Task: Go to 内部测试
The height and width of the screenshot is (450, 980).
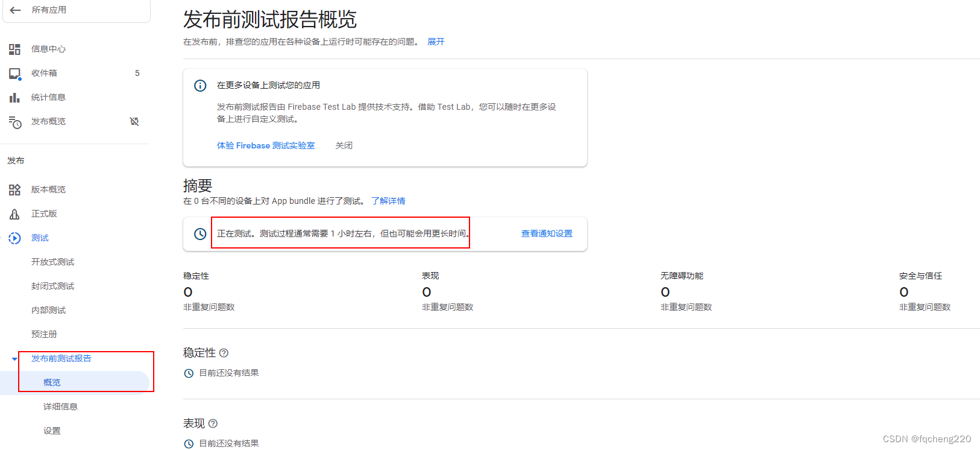Action: [48, 310]
